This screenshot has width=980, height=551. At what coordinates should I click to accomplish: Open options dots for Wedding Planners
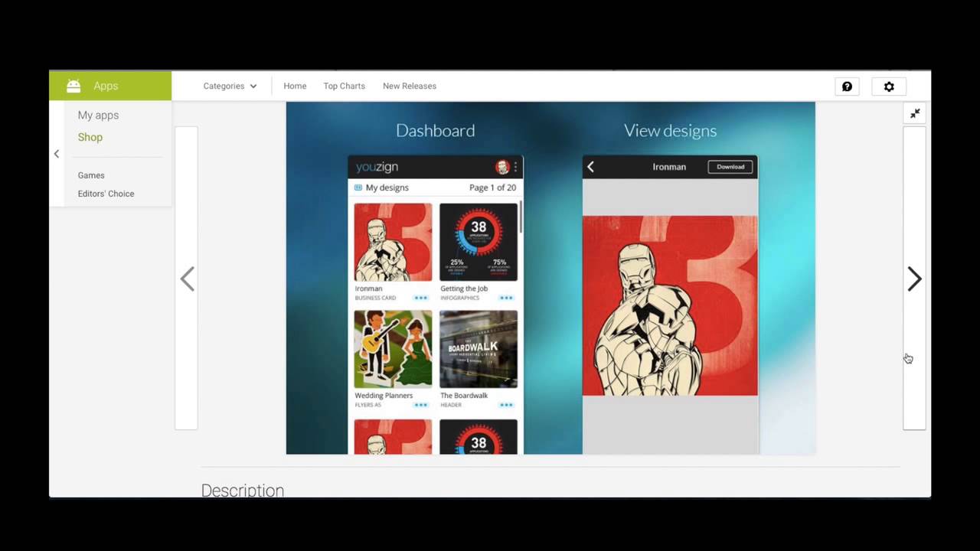[420, 405]
